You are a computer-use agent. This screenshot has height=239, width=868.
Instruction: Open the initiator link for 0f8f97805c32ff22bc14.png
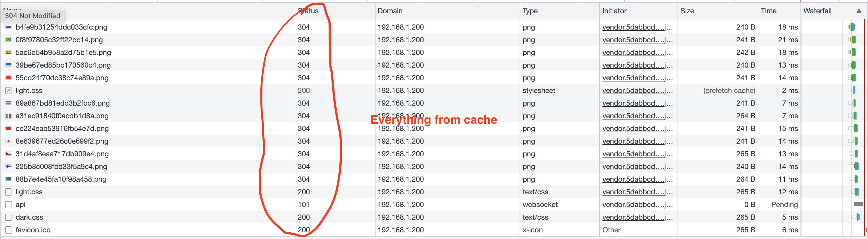click(637, 40)
